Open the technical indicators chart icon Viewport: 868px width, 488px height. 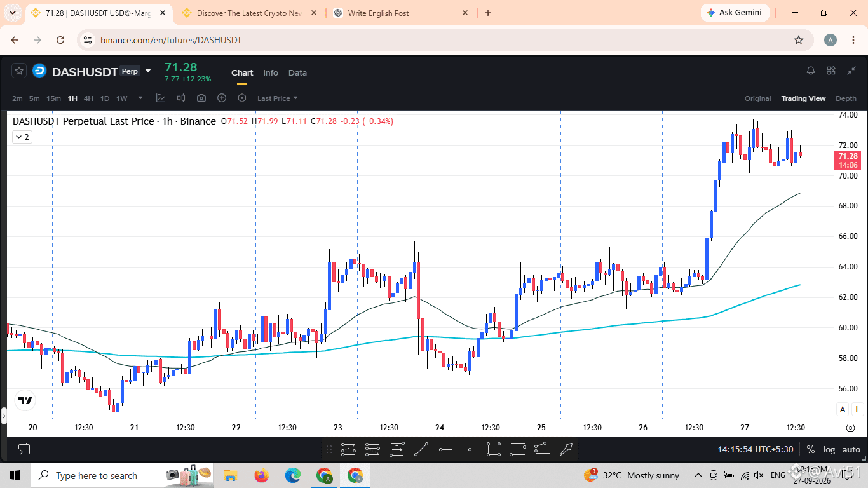161,98
